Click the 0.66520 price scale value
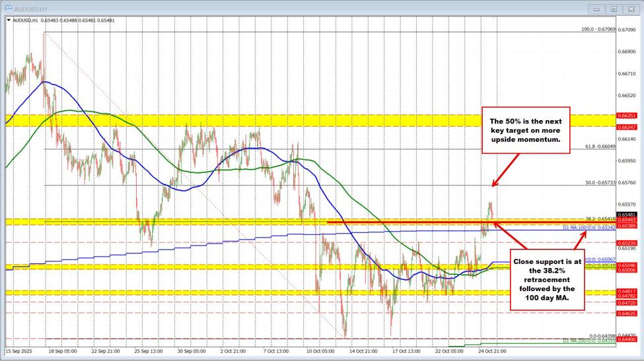This screenshot has width=644, height=361. [x=627, y=95]
